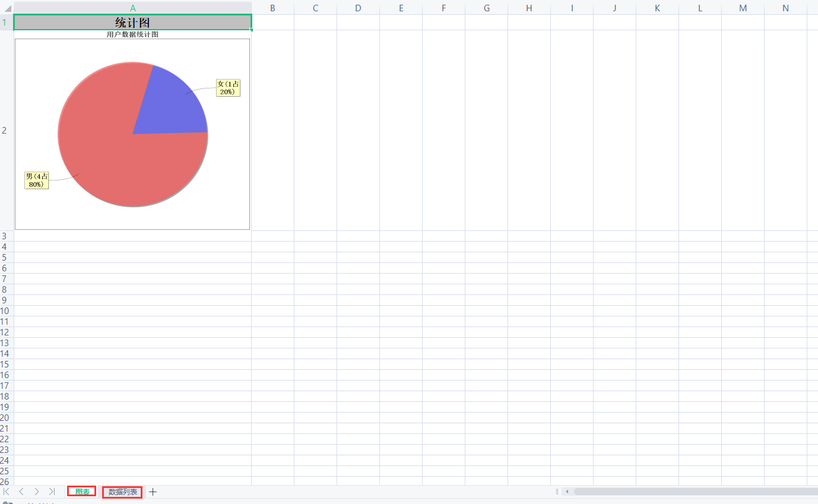
Task: Click the 用户数据统计图 chart title
Action: [132, 34]
